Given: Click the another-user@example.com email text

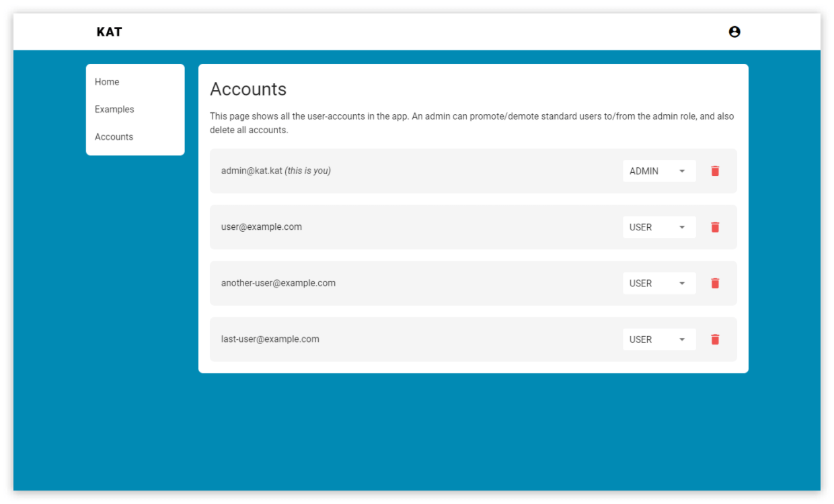Looking at the screenshot, I should pyautogui.click(x=278, y=283).
